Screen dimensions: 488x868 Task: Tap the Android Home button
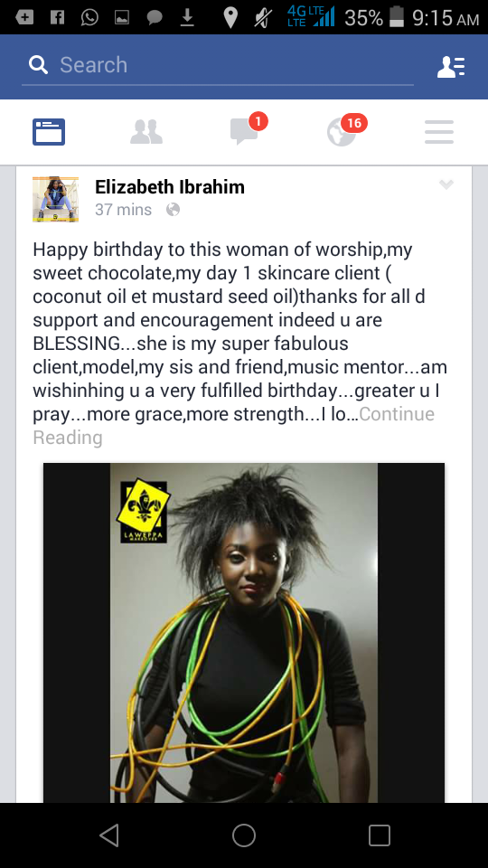(x=244, y=835)
